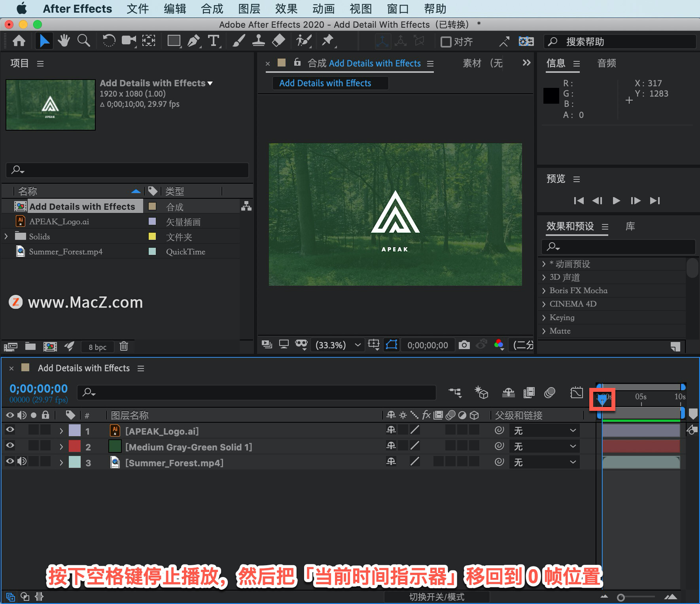
Task: Toggle mask and shape path visibility
Action: point(391,345)
